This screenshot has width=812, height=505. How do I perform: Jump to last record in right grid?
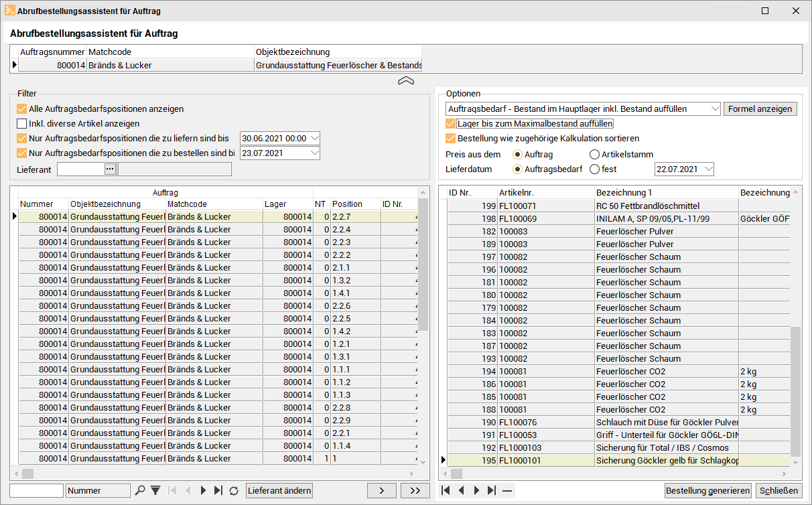pos(492,490)
